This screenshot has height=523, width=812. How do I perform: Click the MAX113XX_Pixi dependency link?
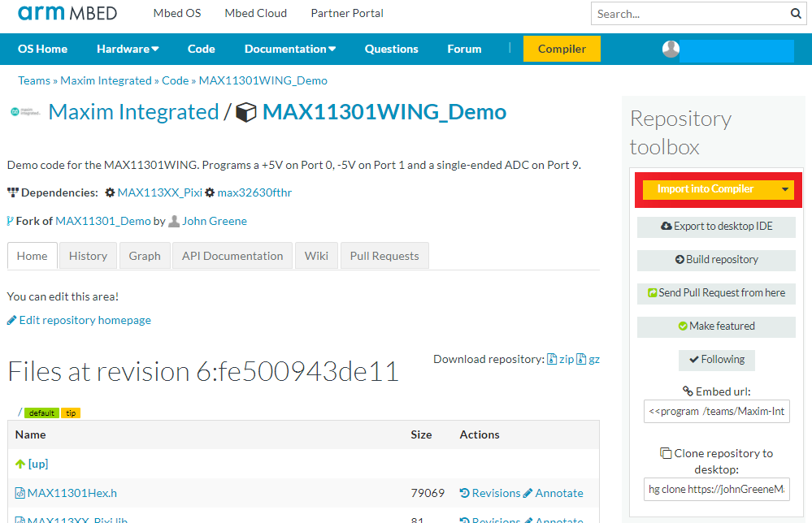(x=159, y=192)
